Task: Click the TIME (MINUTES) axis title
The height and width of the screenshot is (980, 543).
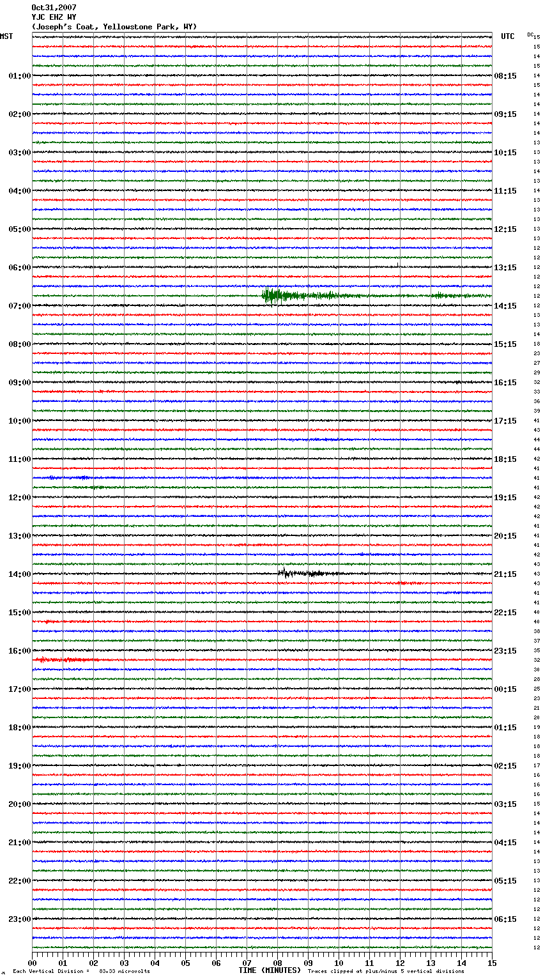Action: pos(270,970)
